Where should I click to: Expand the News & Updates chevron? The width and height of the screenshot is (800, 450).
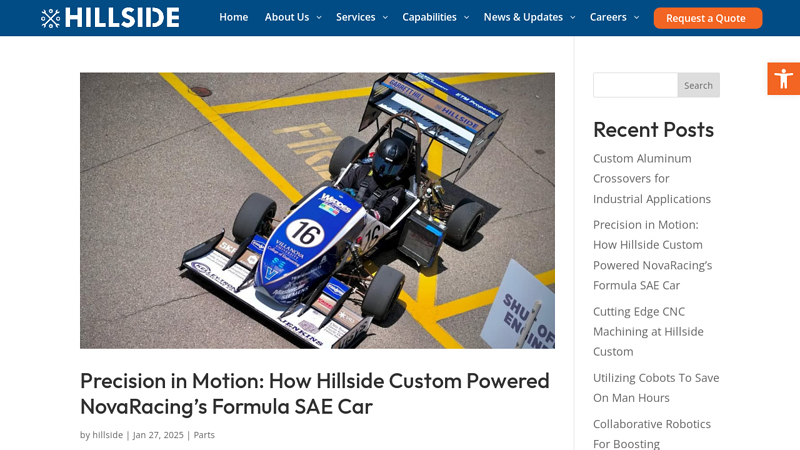click(573, 18)
